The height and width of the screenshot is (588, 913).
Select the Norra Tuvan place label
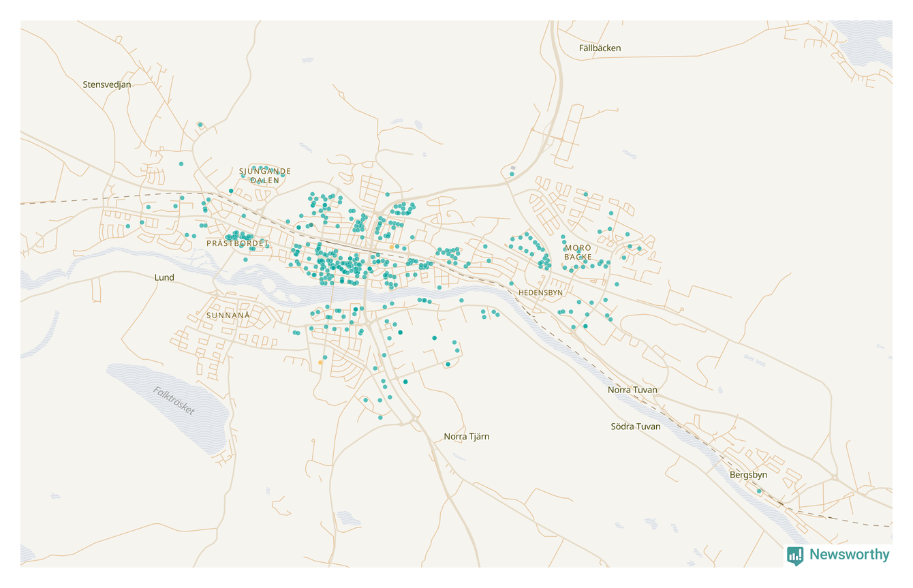[x=632, y=390]
